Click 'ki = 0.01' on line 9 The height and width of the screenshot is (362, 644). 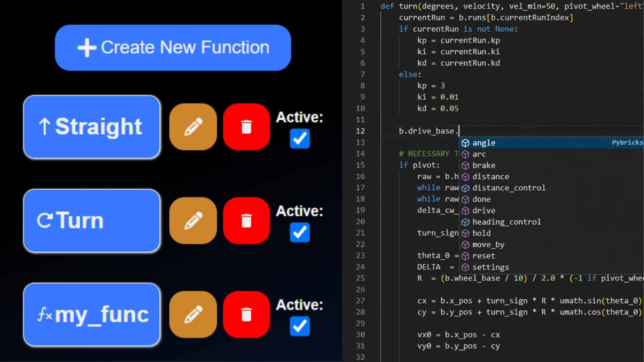point(438,97)
